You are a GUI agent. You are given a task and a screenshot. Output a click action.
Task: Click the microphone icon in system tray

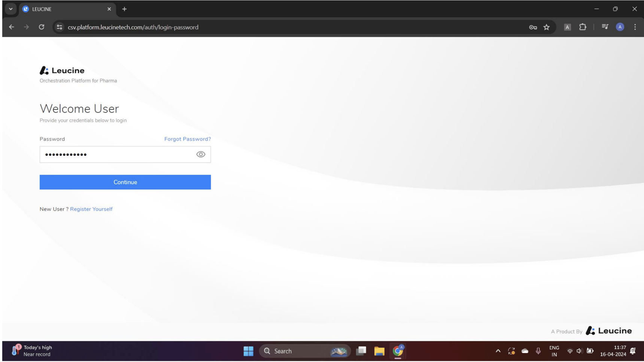538,351
